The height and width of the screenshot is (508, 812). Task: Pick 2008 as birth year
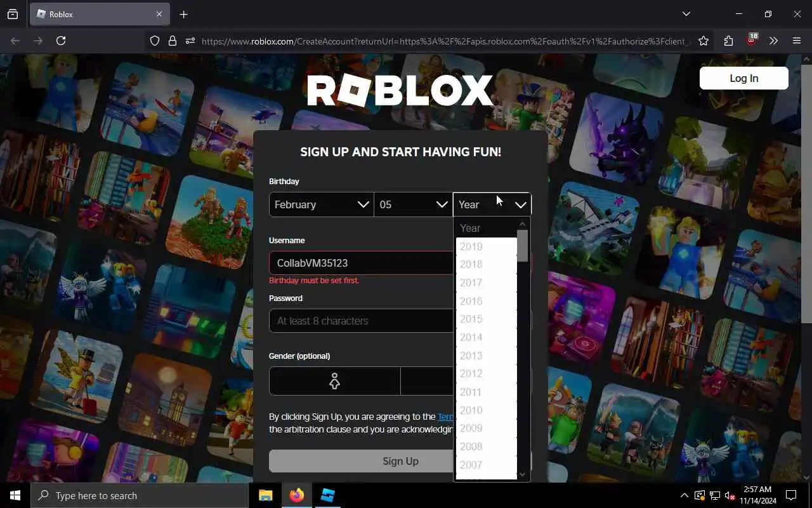486,446
